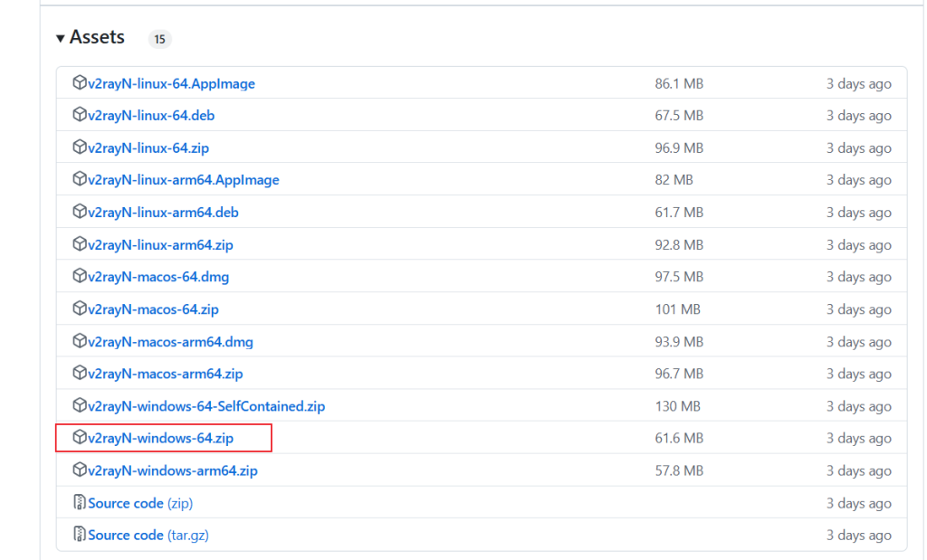Click package icon beside v2rayN-linux-64.deb
927x560 pixels.
pos(80,116)
